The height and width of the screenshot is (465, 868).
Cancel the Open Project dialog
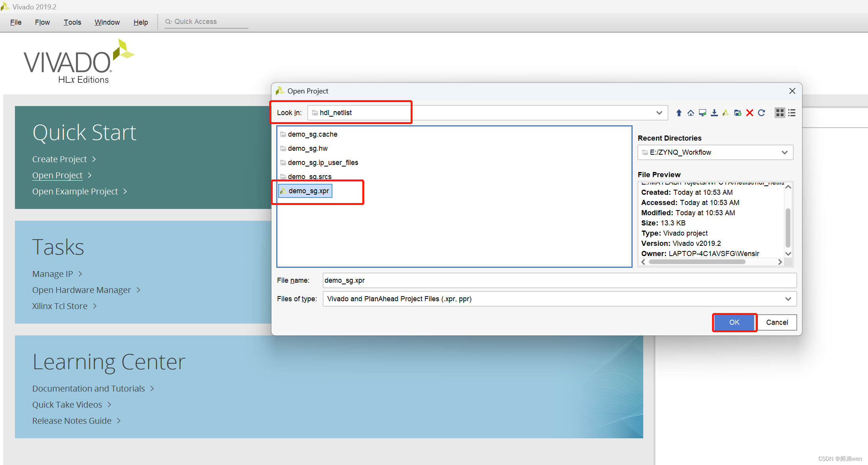click(776, 322)
